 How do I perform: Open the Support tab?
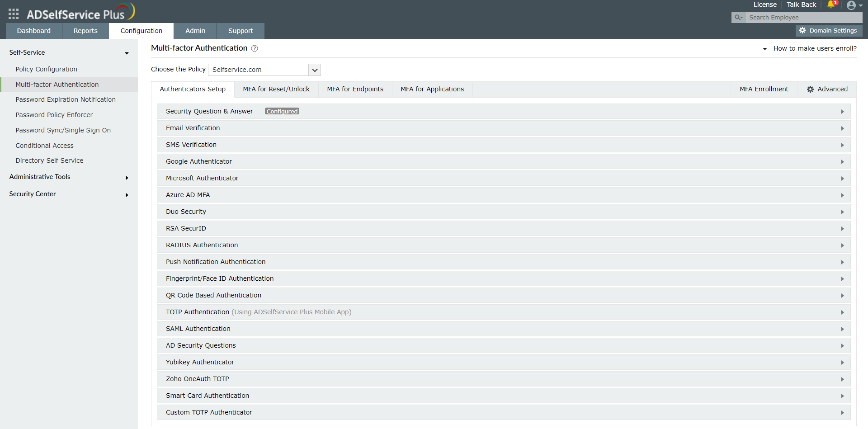tap(241, 31)
